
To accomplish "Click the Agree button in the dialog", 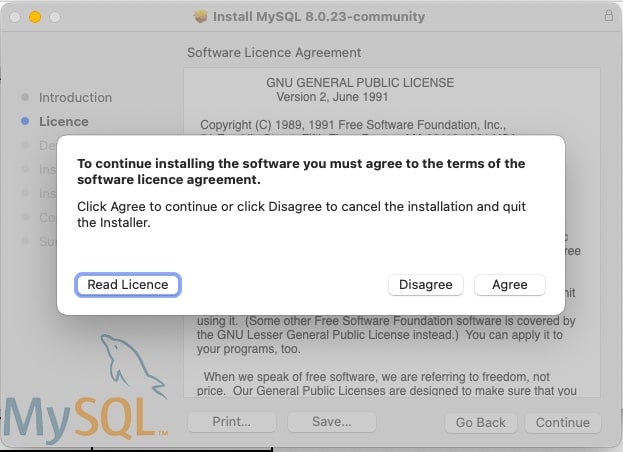I will click(x=510, y=285).
